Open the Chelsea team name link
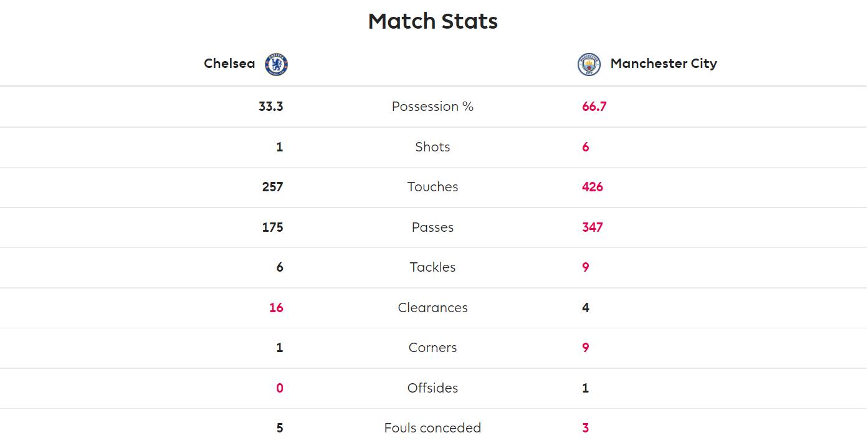Image resolution: width=868 pixels, height=448 pixels. click(x=229, y=64)
